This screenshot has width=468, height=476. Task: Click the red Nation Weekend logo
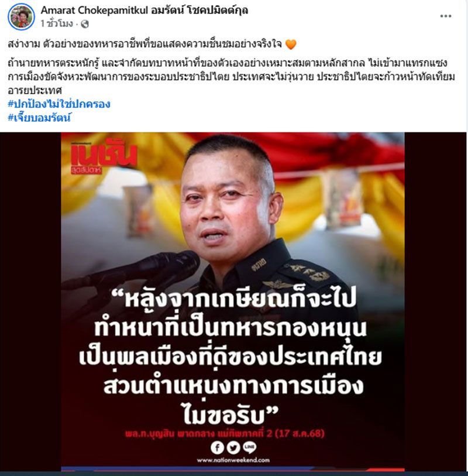pyautogui.click(x=104, y=157)
